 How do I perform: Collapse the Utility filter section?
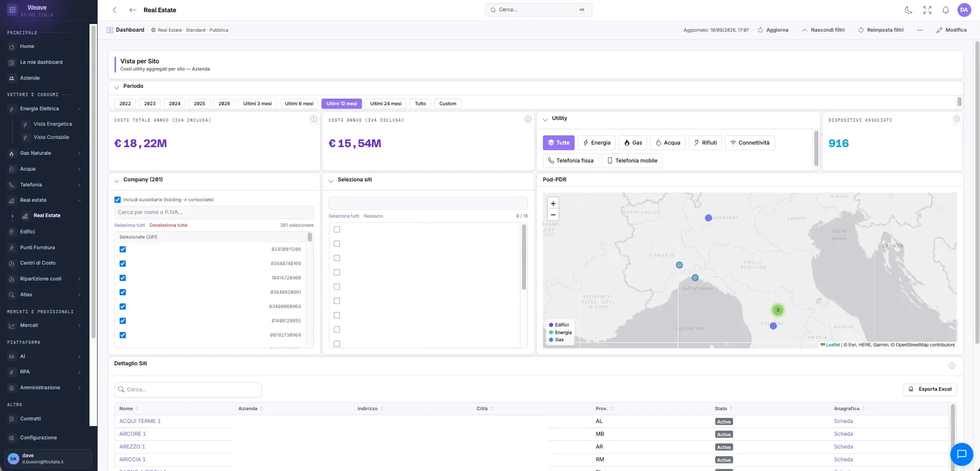pos(545,120)
